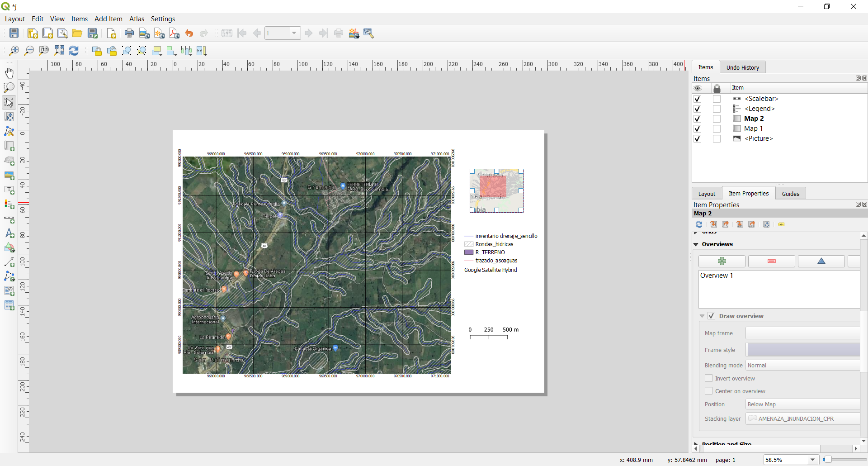Remove overview with red minus button
The image size is (868, 466).
pyautogui.click(x=771, y=261)
